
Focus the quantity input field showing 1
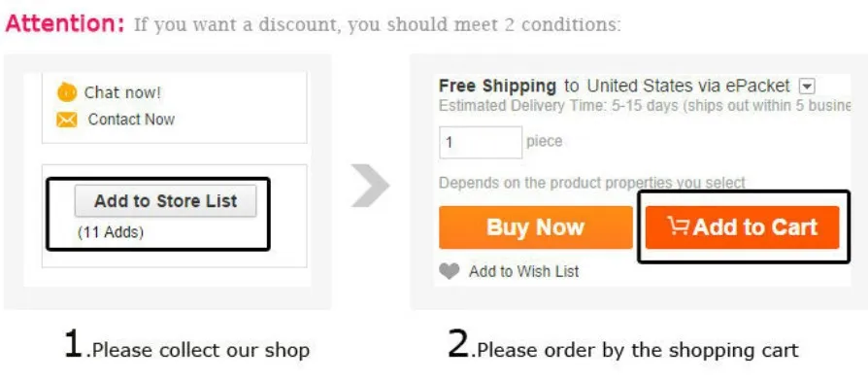481,143
